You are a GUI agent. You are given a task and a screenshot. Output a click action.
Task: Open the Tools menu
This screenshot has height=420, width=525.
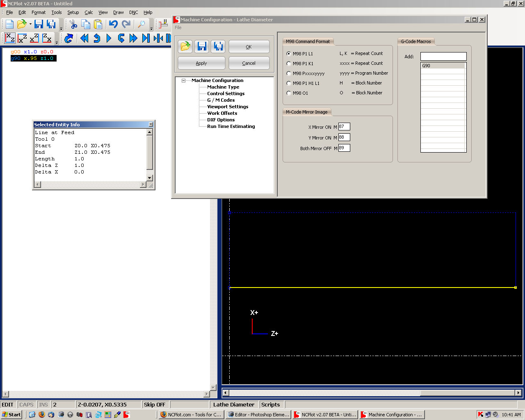pos(57,12)
